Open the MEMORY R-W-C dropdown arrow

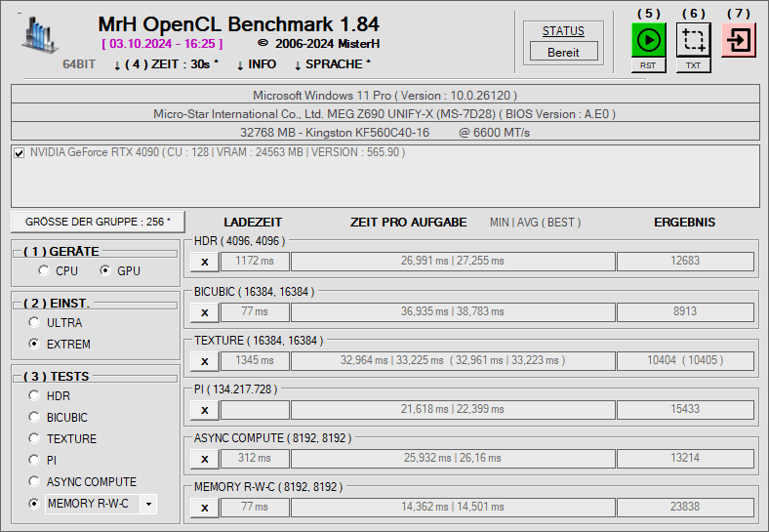pyautogui.click(x=148, y=504)
